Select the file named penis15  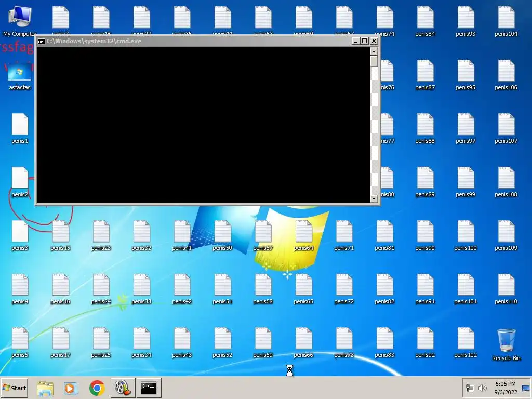coord(60,236)
